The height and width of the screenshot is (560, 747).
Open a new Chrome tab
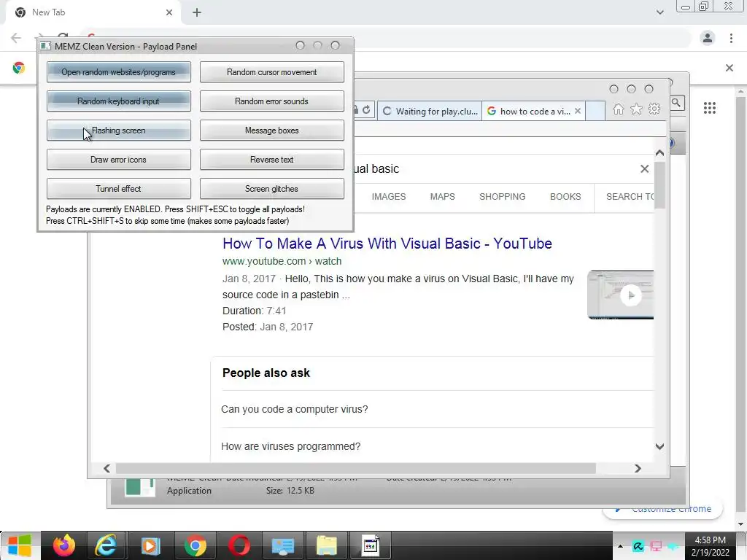[x=197, y=12]
